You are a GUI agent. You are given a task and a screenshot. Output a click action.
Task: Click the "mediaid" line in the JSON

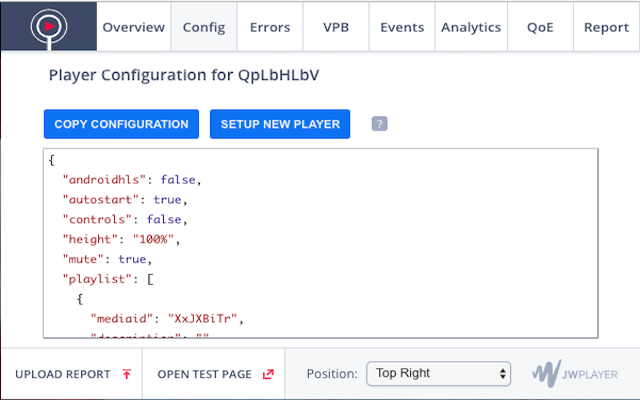[x=167, y=319]
